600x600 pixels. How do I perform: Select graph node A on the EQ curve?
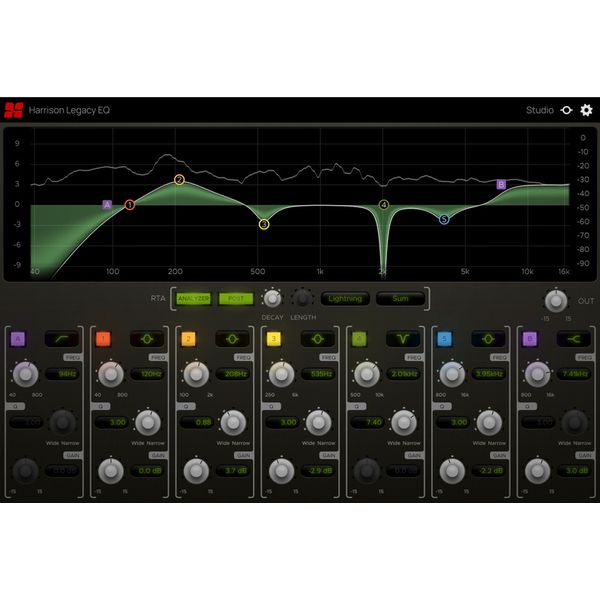tap(107, 205)
